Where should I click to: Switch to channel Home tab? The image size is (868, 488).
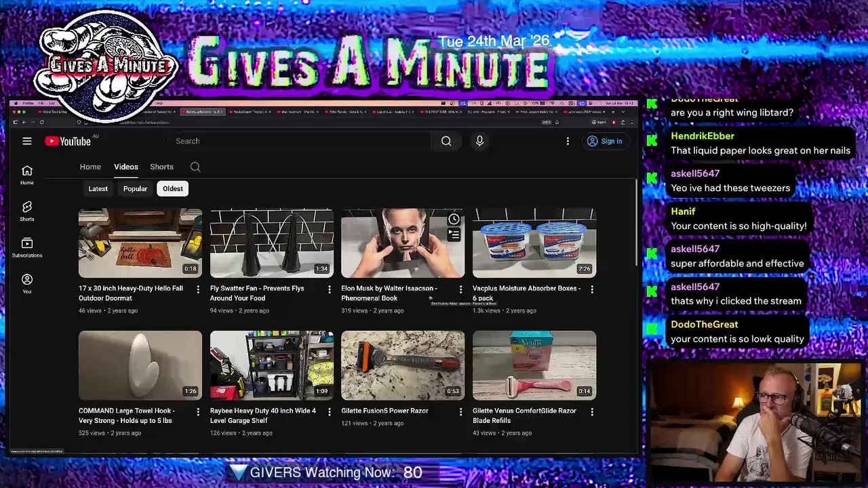click(90, 167)
